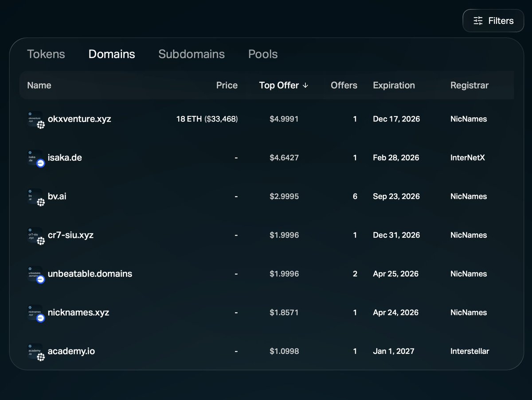Screen dimensions: 532x400
Task: Click the sliders icon in Filters
Action: point(478,21)
